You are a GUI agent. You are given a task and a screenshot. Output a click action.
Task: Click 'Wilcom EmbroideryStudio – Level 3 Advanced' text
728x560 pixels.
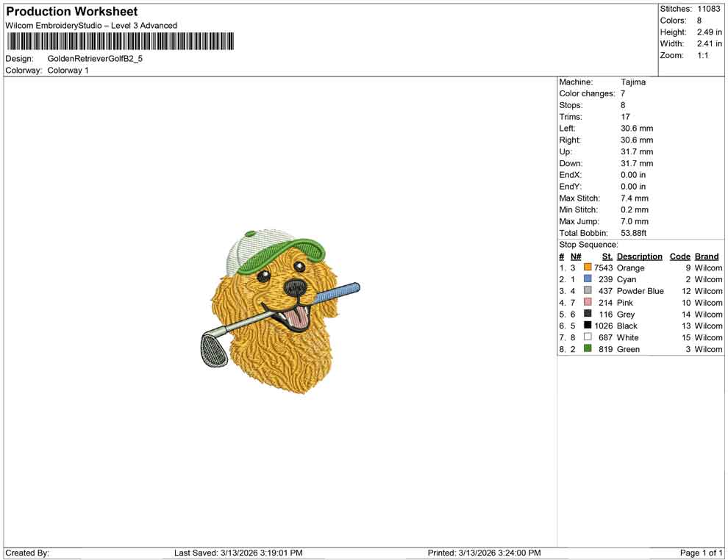[91, 26]
